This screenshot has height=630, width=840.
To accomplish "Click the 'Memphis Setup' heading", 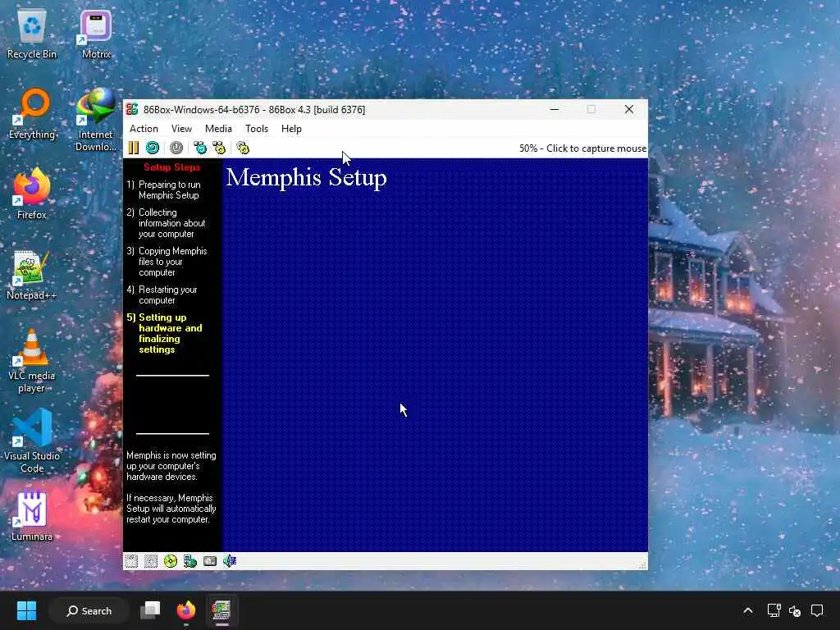I will click(307, 177).
